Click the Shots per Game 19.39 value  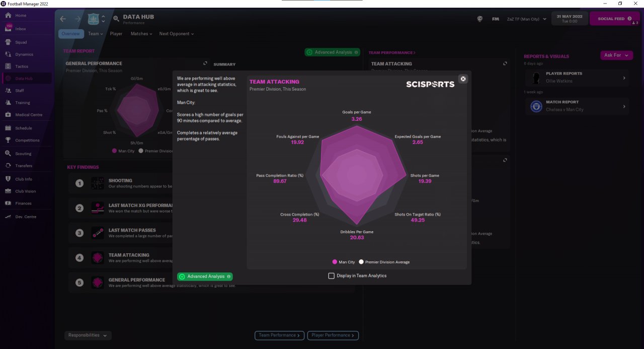point(425,181)
